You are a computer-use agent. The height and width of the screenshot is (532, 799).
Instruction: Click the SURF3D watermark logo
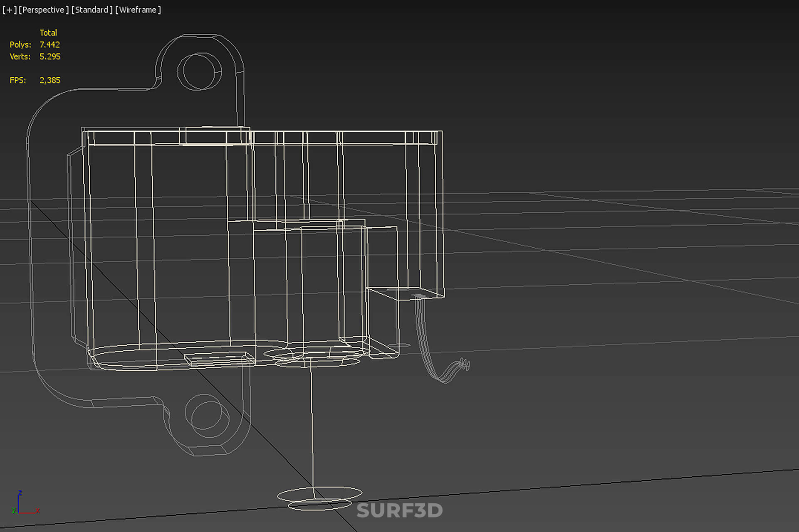(400, 510)
